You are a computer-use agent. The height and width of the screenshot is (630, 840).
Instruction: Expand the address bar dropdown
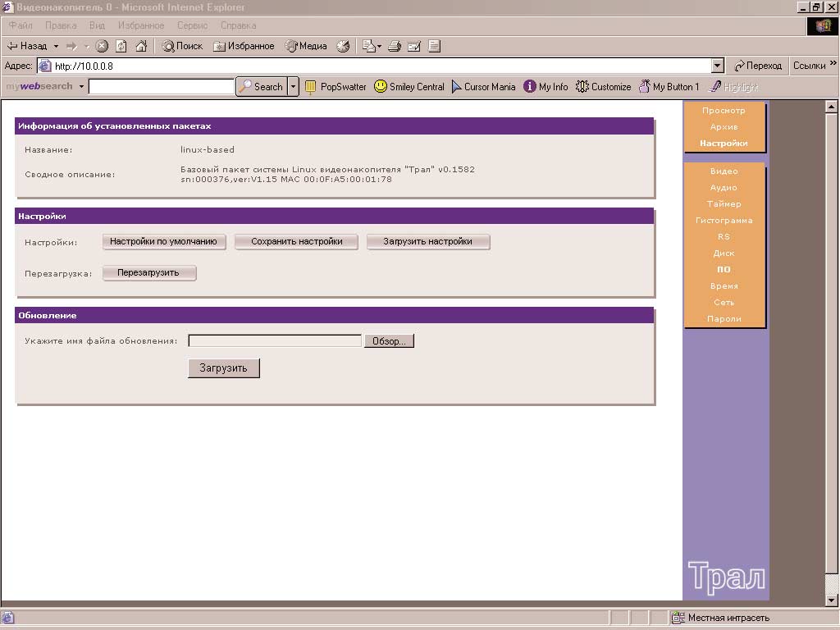click(x=718, y=66)
